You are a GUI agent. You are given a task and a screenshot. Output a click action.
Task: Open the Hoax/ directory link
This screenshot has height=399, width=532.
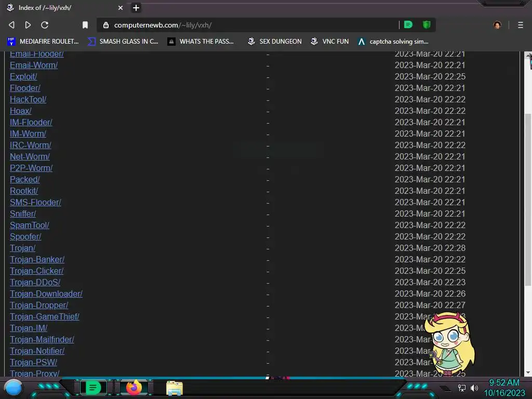[x=21, y=111]
